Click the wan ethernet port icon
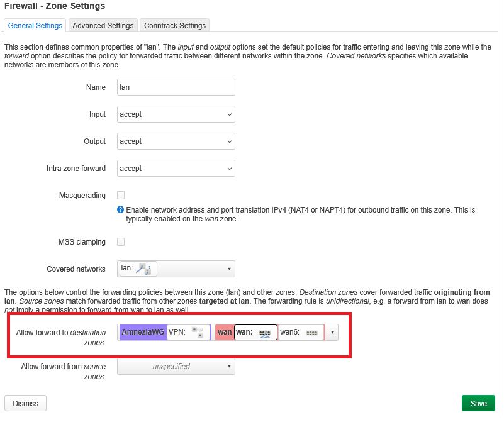The image size is (504, 427). coord(264,333)
